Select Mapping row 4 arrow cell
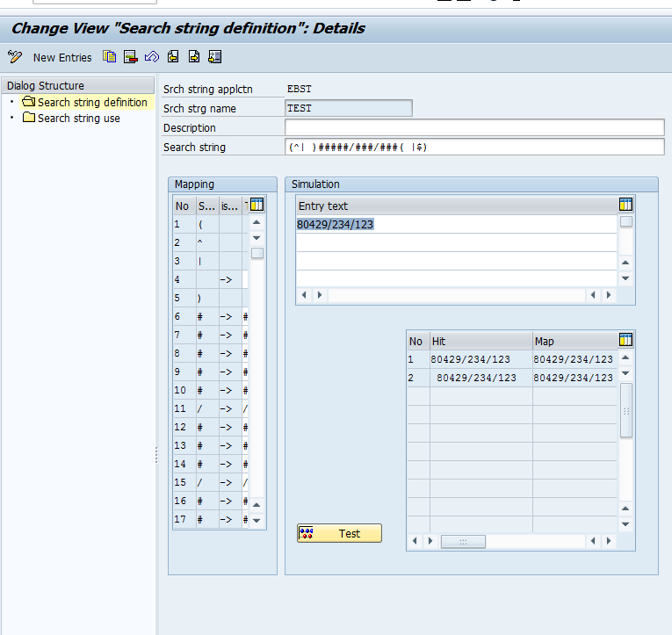Viewport: 672px width, 635px height. click(230, 279)
